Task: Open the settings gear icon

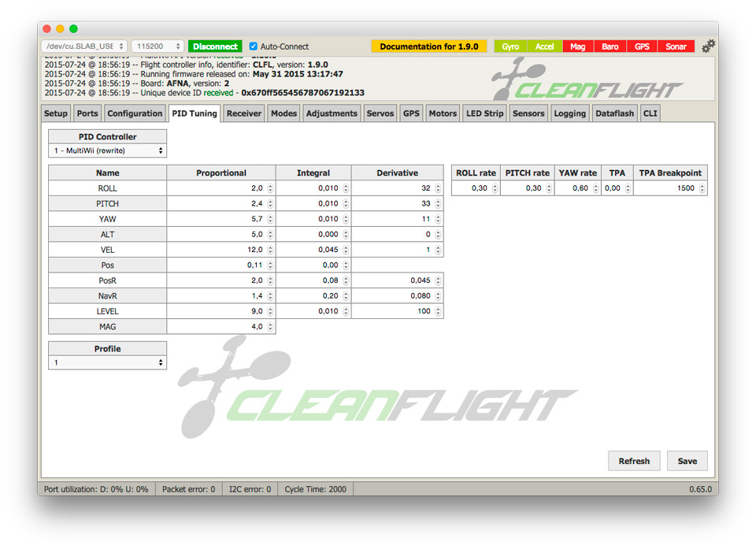Action: 708,46
